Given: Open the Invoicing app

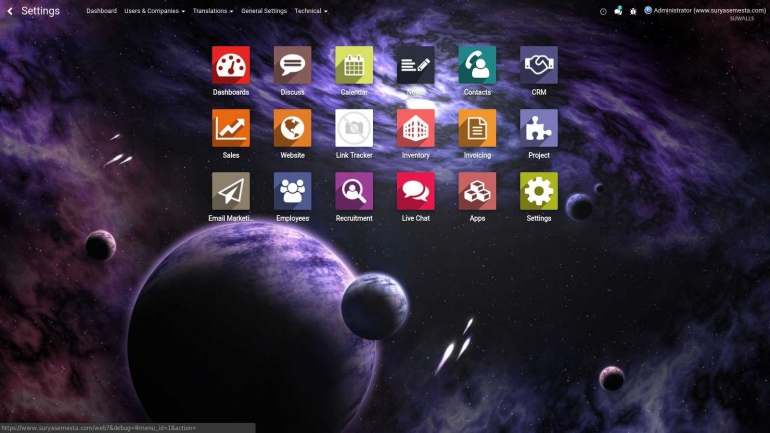Looking at the screenshot, I should click(x=477, y=128).
